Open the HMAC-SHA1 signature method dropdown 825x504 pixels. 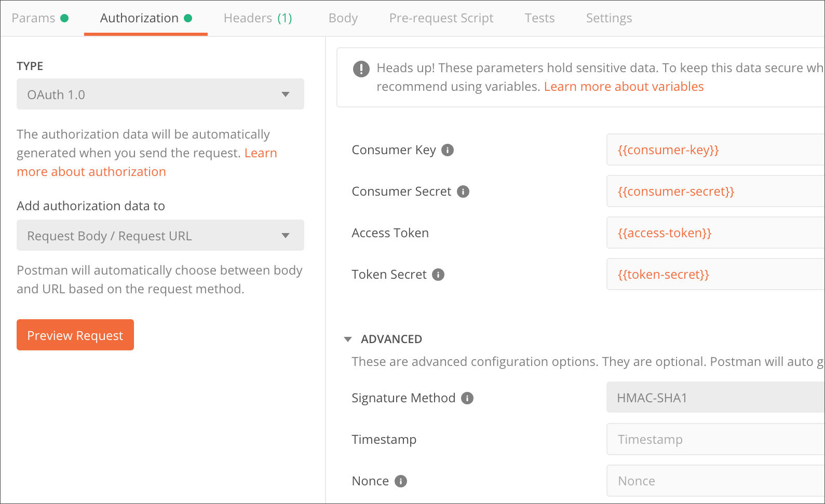[x=715, y=398]
